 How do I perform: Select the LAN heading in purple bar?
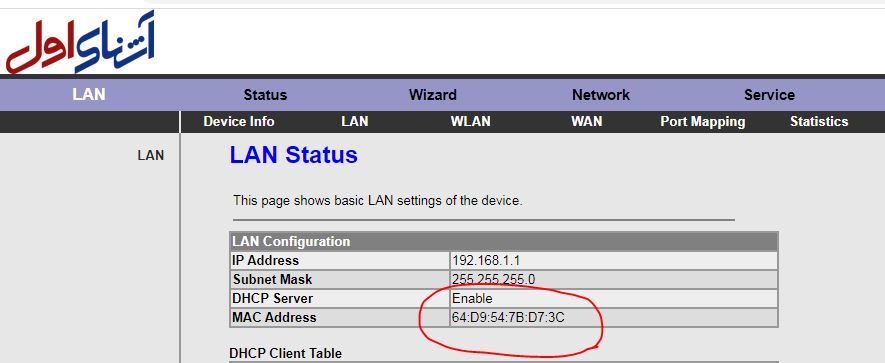[x=89, y=94]
